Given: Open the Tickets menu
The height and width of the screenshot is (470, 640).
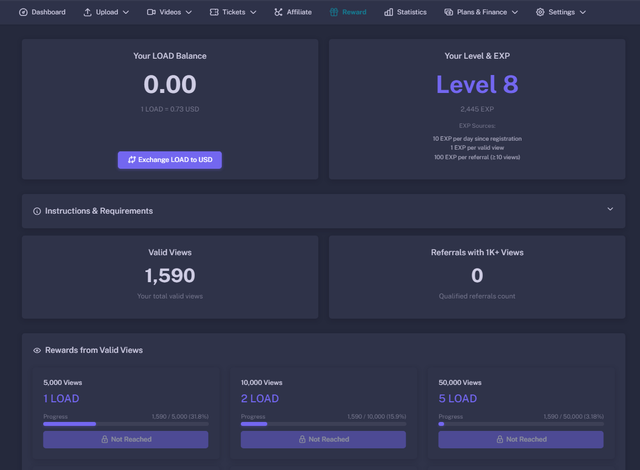Looking at the screenshot, I should pyautogui.click(x=233, y=12).
